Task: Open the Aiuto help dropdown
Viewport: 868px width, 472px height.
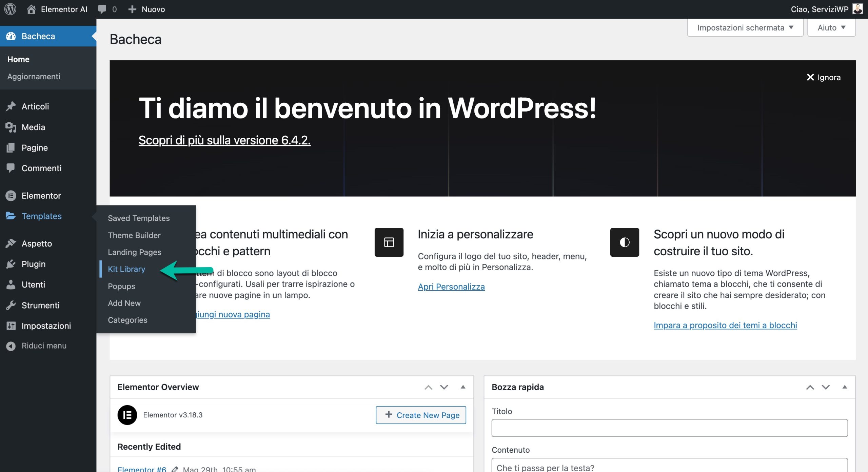Action: 831,27
